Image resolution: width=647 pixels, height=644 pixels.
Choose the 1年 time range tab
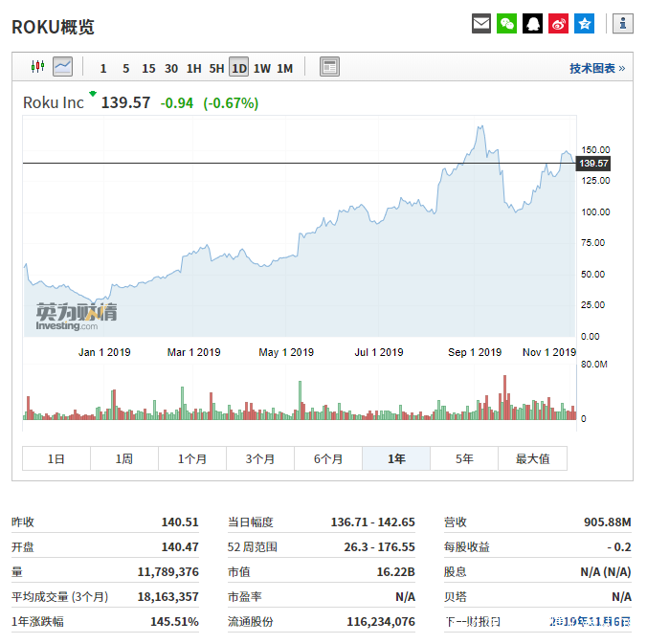point(396,458)
